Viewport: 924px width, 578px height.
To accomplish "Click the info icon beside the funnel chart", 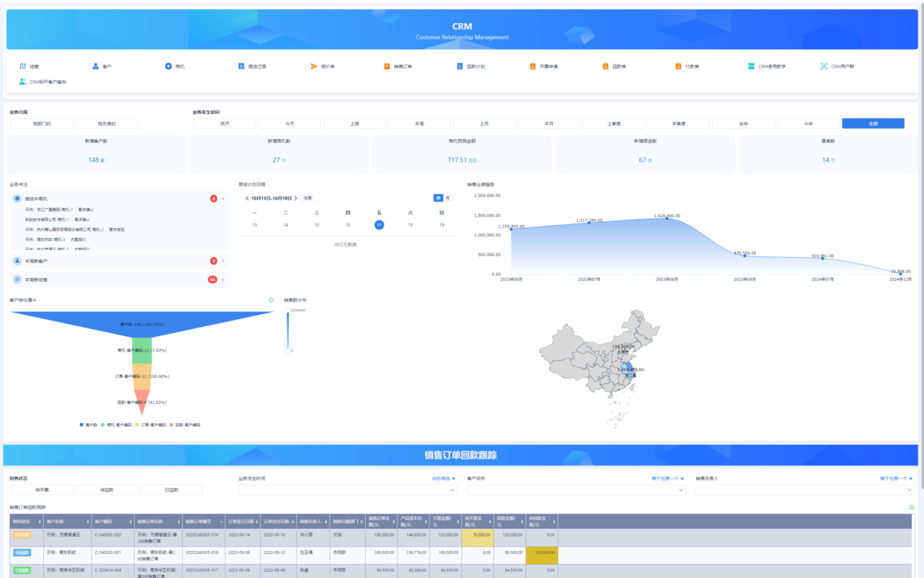I will point(271,300).
